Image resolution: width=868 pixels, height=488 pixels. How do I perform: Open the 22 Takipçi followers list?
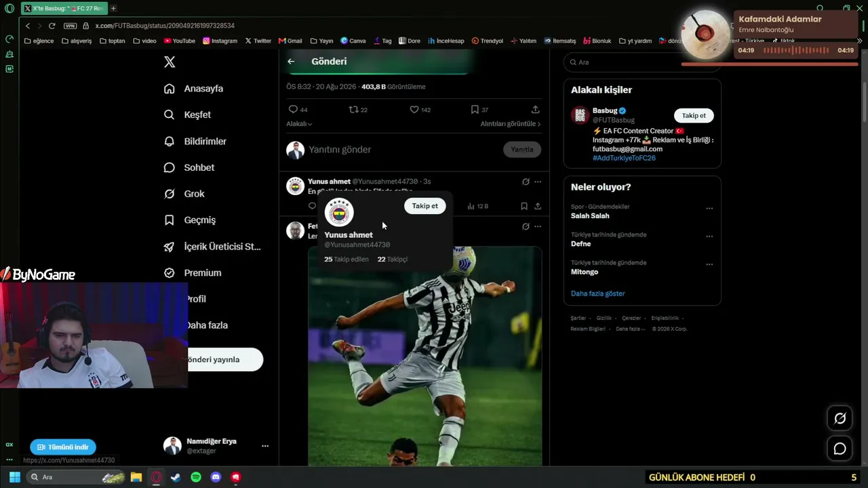coord(393,260)
